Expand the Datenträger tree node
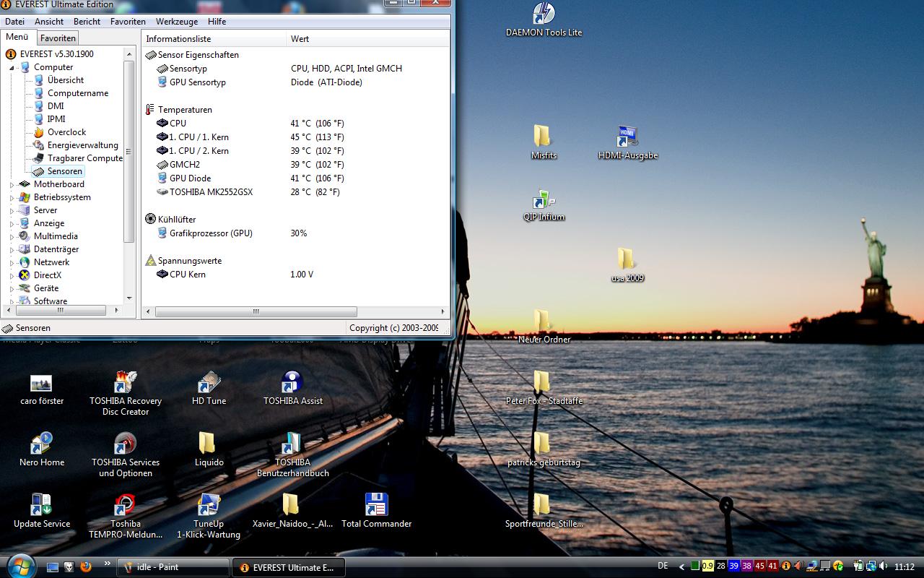The width and height of the screenshot is (924, 578). click(12, 249)
